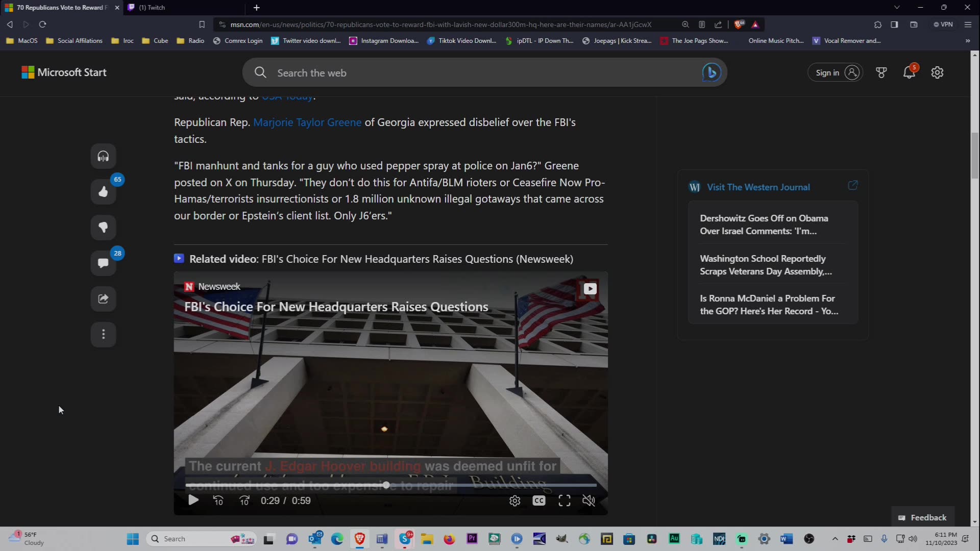Open the three-dot more options menu
The width and height of the screenshot is (980, 551).
[103, 335]
